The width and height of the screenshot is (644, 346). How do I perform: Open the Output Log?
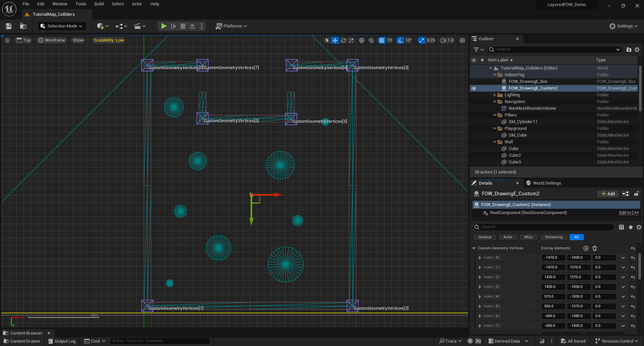pyautogui.click(x=62, y=341)
